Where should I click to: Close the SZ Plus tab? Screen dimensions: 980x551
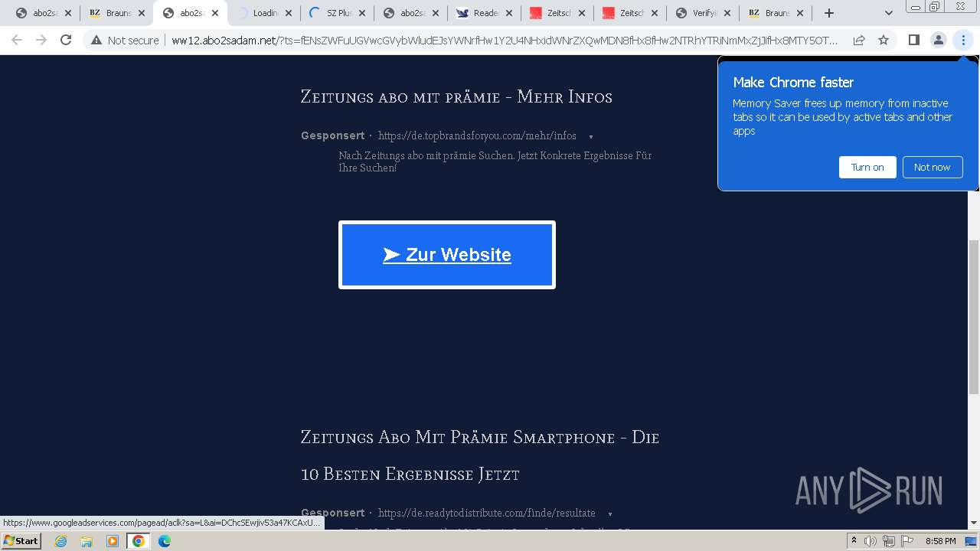click(361, 13)
